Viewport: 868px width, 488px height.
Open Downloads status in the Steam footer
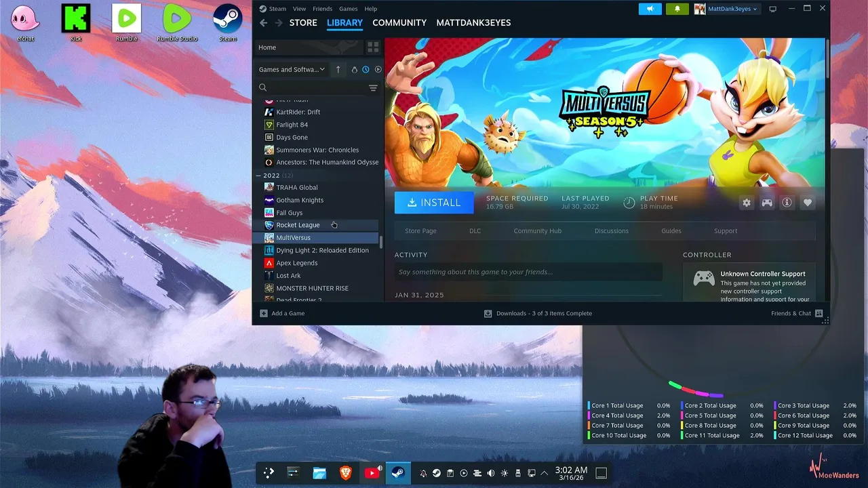538,313
